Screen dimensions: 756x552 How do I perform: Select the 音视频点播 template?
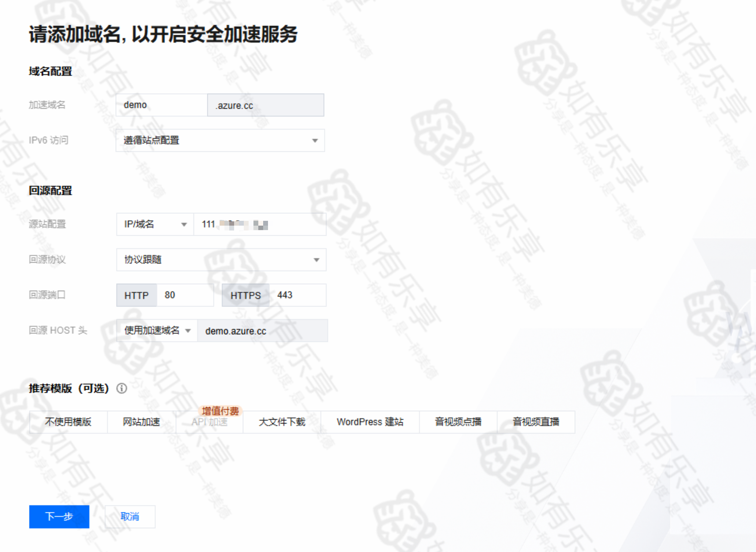coord(458,422)
